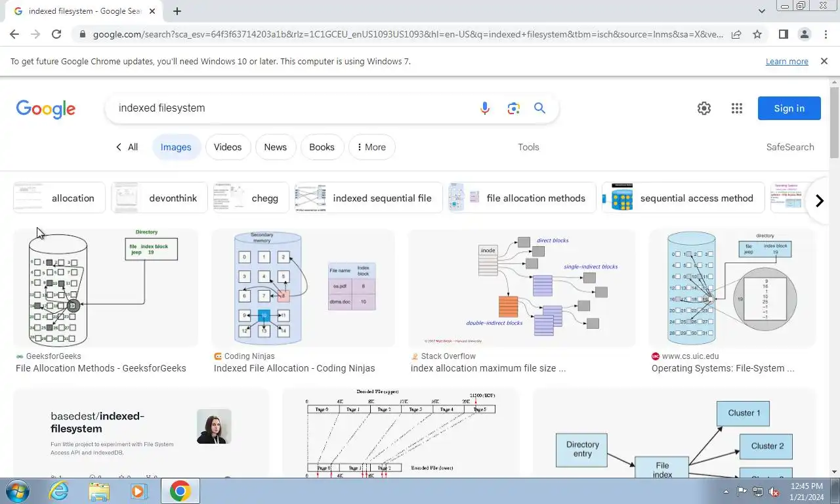Expand the More search filters menu
Image resolution: width=840 pixels, height=504 pixels.
point(372,147)
